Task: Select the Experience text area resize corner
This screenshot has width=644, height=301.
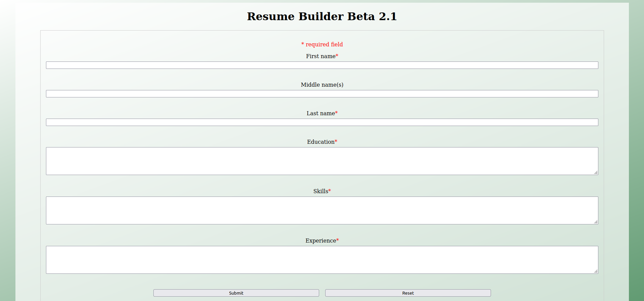Action: click(x=596, y=271)
